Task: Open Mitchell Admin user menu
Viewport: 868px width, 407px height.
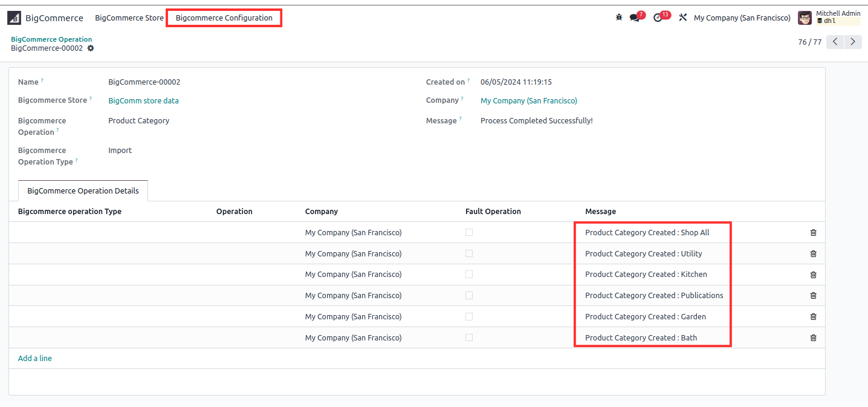Action: [829, 18]
